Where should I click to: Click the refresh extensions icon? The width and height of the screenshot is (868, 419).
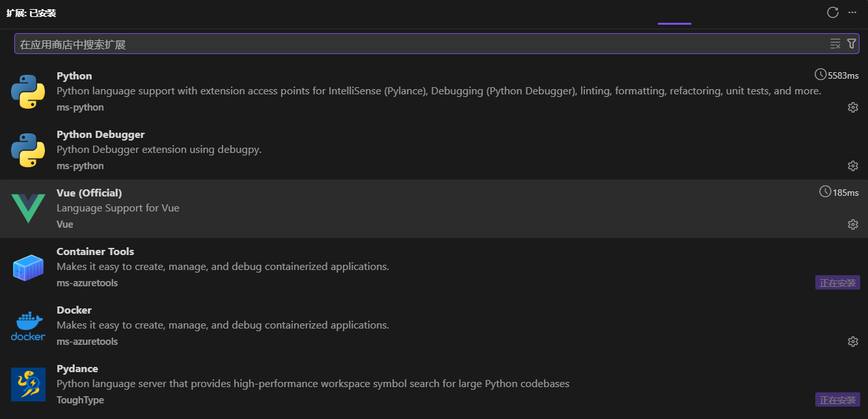832,12
